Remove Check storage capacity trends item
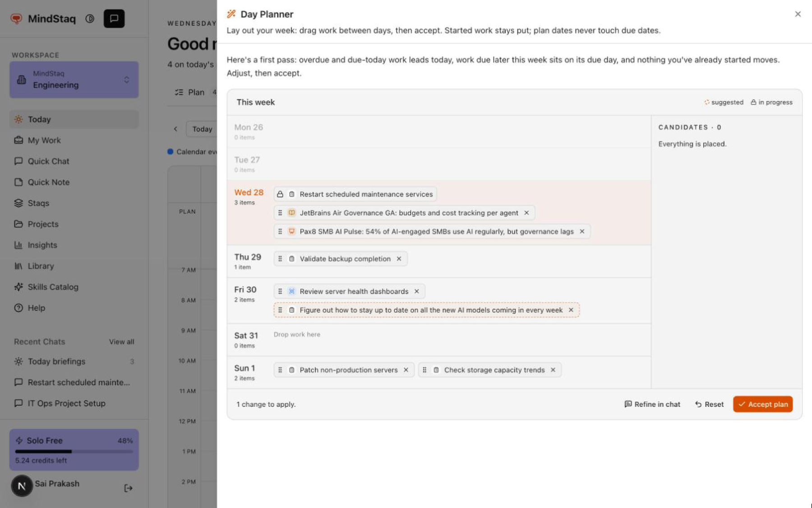 pyautogui.click(x=553, y=370)
